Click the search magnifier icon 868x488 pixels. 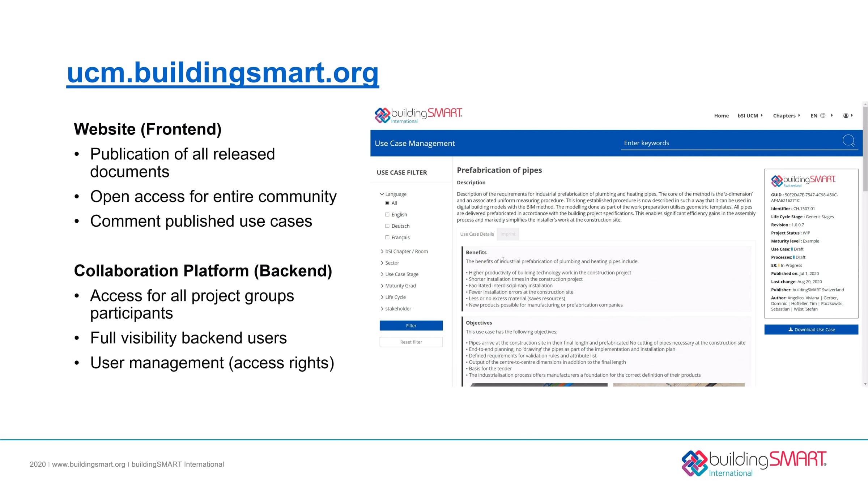pyautogui.click(x=848, y=141)
